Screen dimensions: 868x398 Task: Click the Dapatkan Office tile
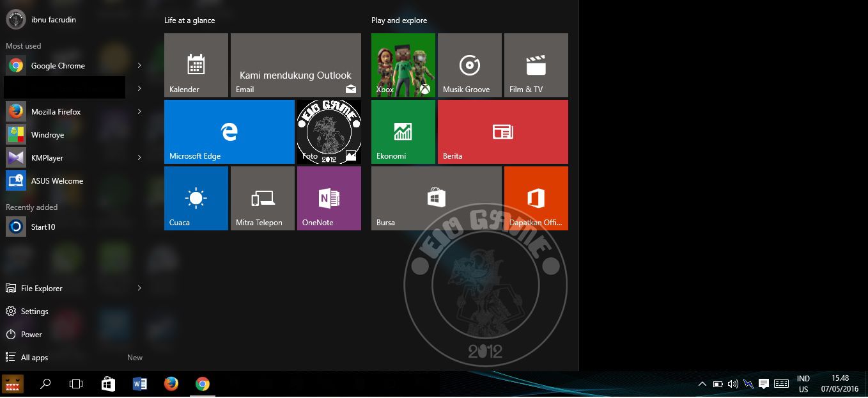click(x=536, y=198)
